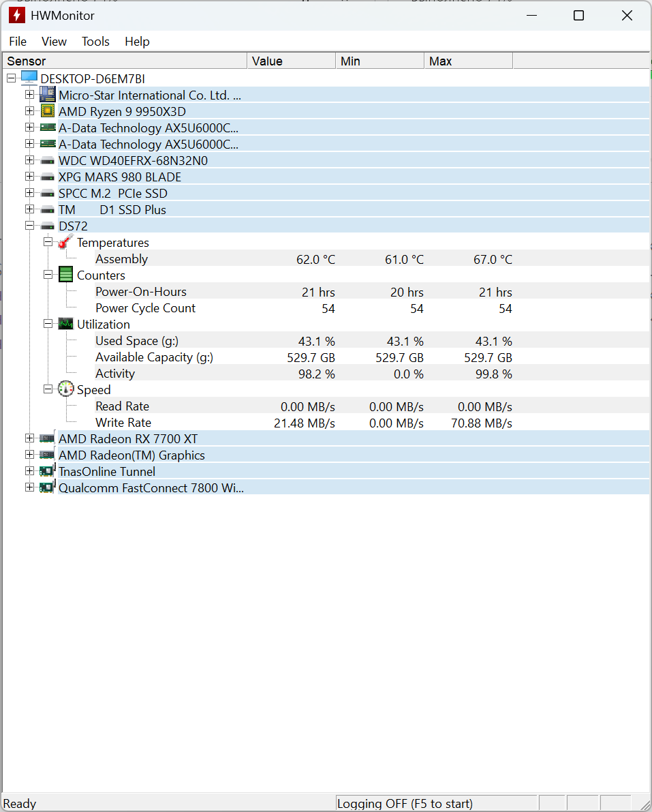
Task: Expand the WDC WD40EFRX-68N32N0 node
Action: point(29,160)
